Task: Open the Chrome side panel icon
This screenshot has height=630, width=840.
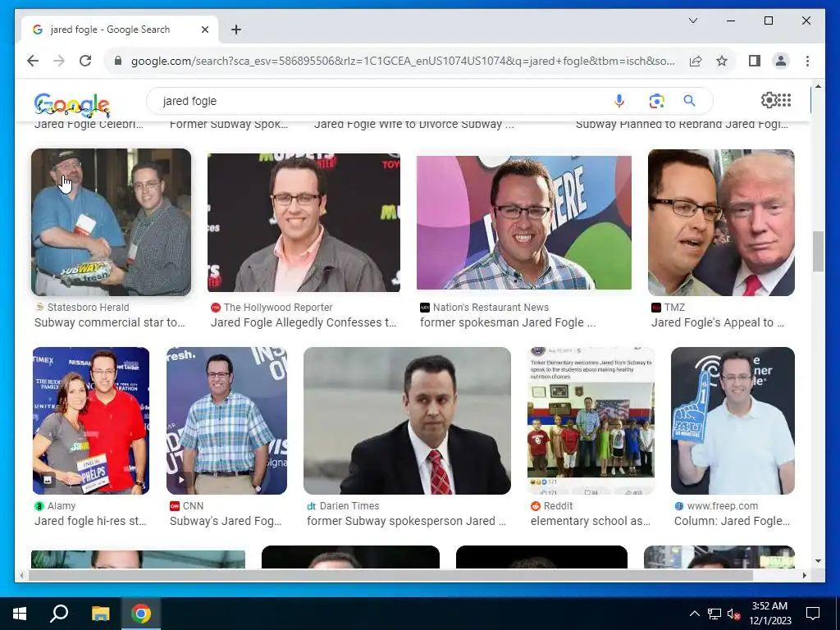Action: pyautogui.click(x=755, y=61)
